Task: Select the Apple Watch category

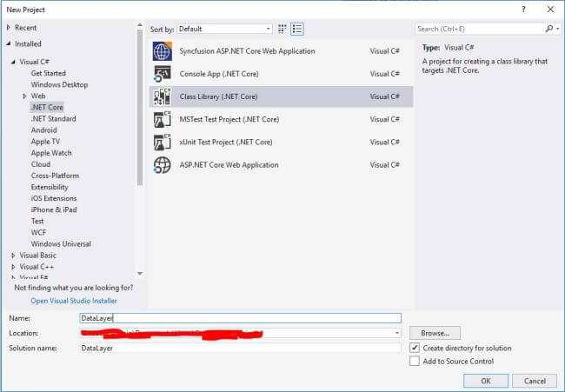Action: coord(51,153)
